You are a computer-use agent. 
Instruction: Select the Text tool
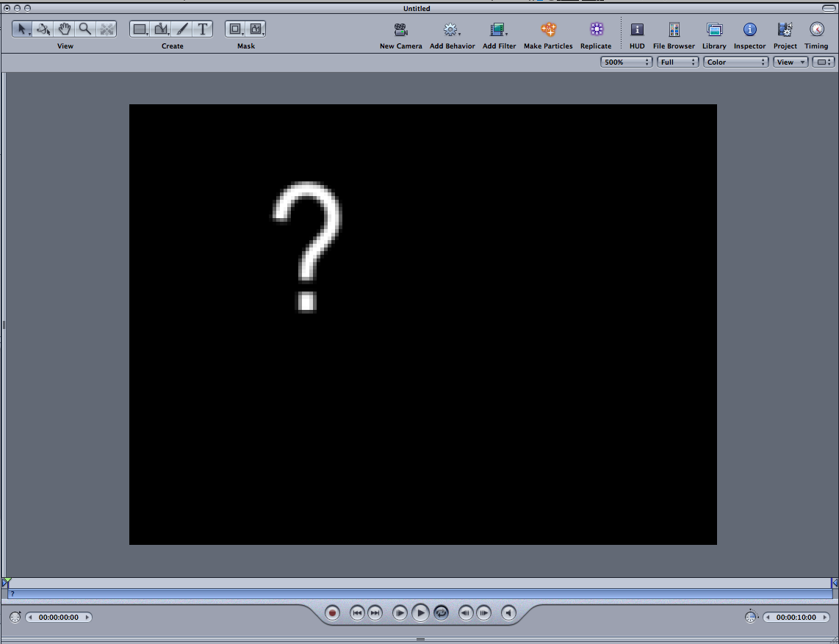click(x=203, y=29)
